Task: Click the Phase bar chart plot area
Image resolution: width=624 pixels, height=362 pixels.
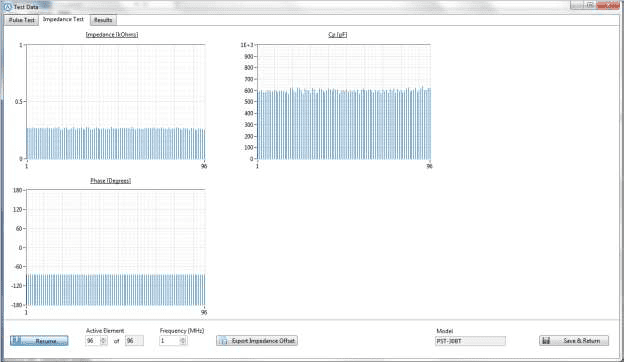Action: pyautogui.click(x=116, y=247)
